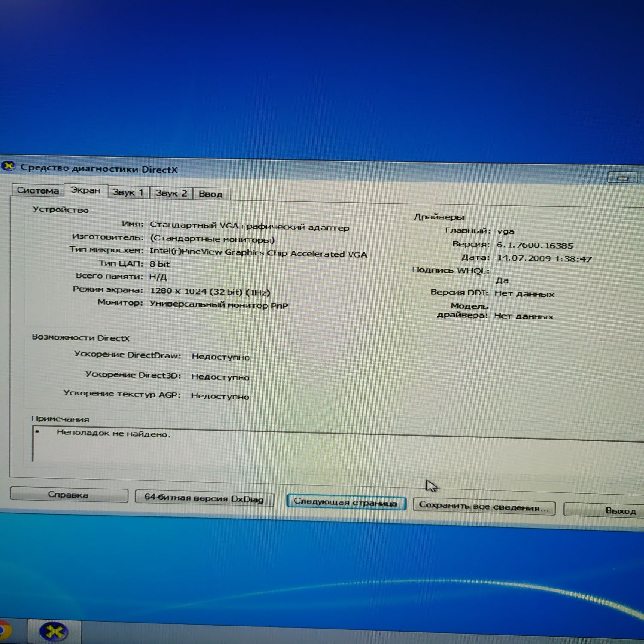Click the 'Имя:' field label

click(x=133, y=224)
